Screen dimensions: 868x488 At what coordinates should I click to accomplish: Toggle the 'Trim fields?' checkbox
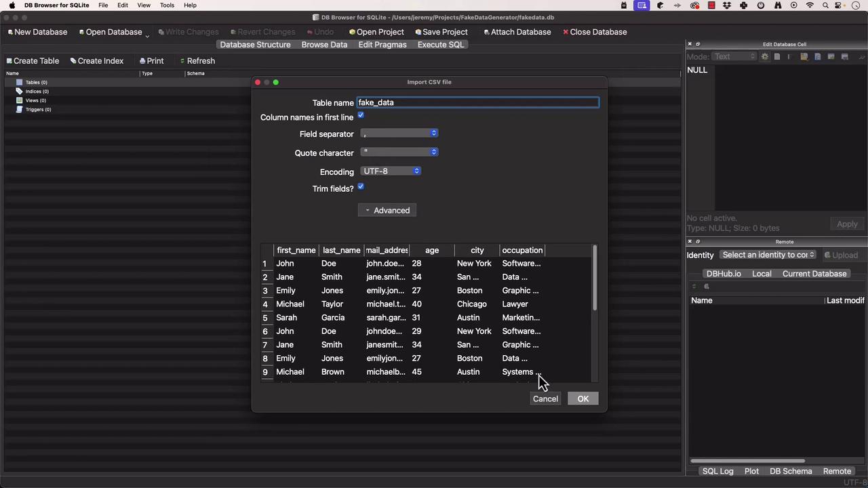361,187
